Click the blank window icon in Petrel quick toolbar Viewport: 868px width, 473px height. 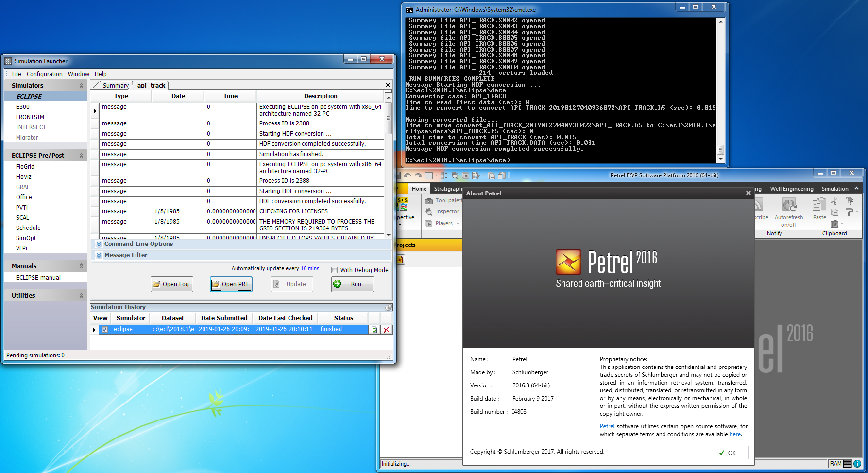[429, 175]
